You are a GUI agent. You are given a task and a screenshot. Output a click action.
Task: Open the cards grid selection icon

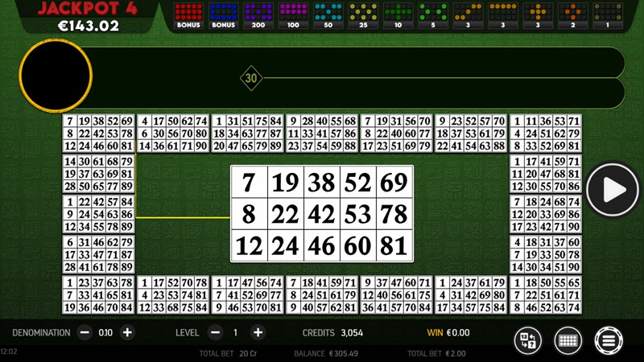coord(568,340)
